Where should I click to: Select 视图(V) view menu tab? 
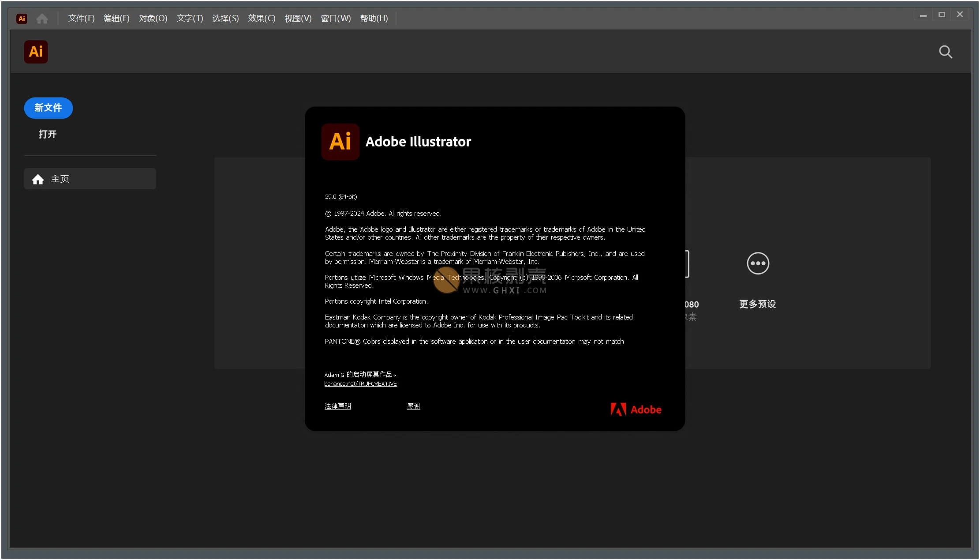298,18
